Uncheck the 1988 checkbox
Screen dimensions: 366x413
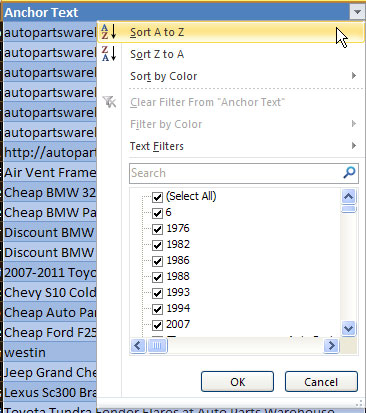point(157,277)
